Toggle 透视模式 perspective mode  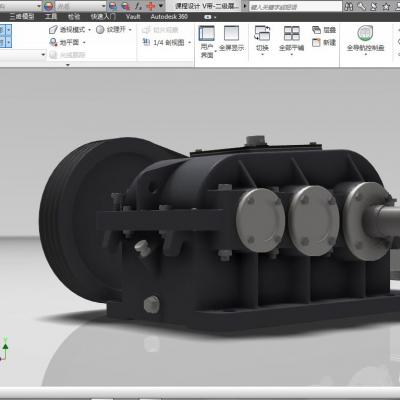pos(68,30)
